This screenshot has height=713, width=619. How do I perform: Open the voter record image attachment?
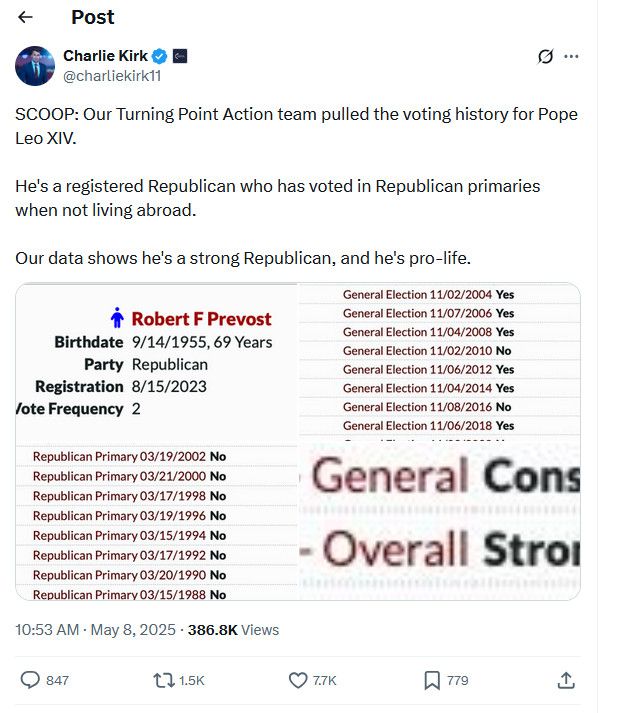point(298,441)
